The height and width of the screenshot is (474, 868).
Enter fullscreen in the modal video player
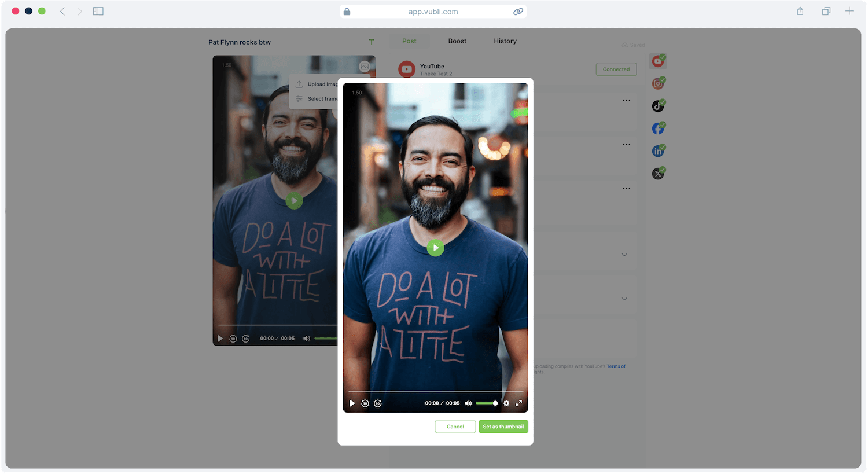pos(519,403)
